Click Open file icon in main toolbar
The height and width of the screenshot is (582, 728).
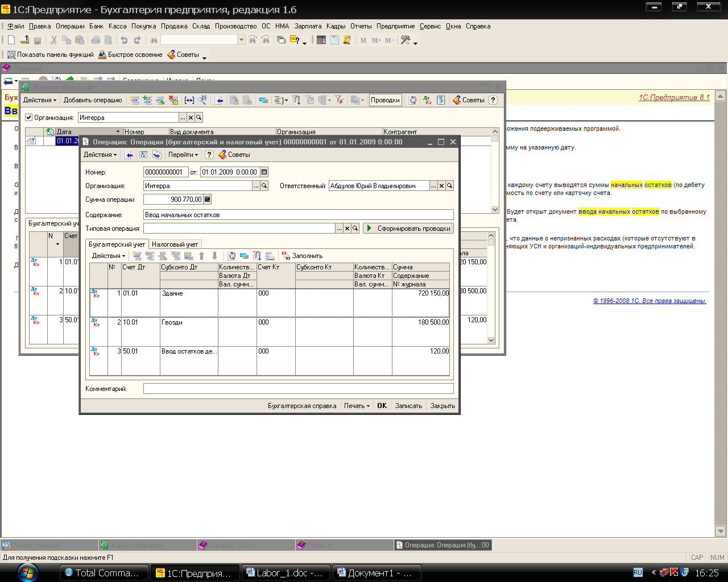tap(24, 40)
